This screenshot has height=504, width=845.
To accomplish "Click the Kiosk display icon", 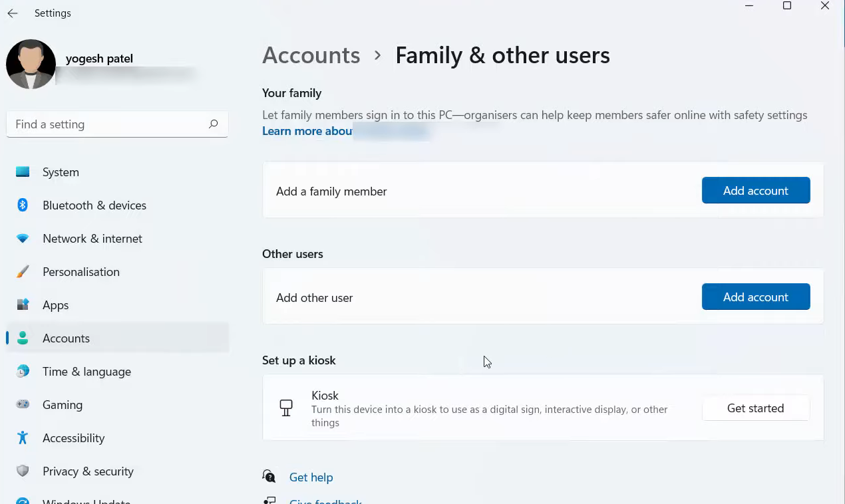I will (286, 408).
